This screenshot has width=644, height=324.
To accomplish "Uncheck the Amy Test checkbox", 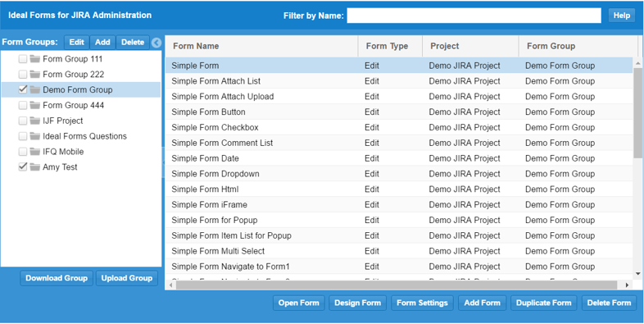I will pyautogui.click(x=23, y=167).
